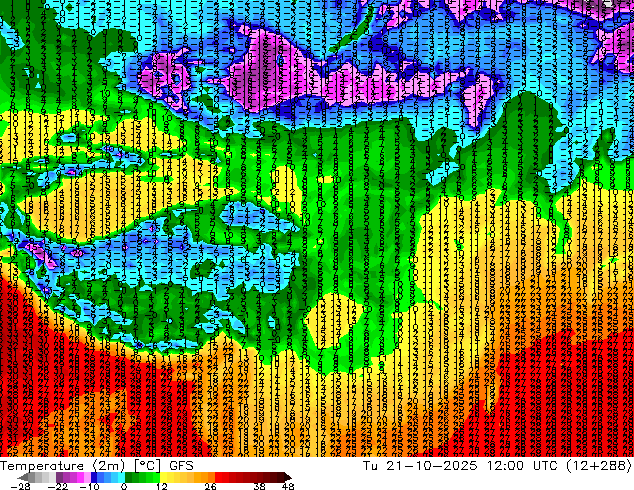Click the light pink swatch left of -10
The width and height of the screenshot is (634, 490).
click(x=87, y=477)
